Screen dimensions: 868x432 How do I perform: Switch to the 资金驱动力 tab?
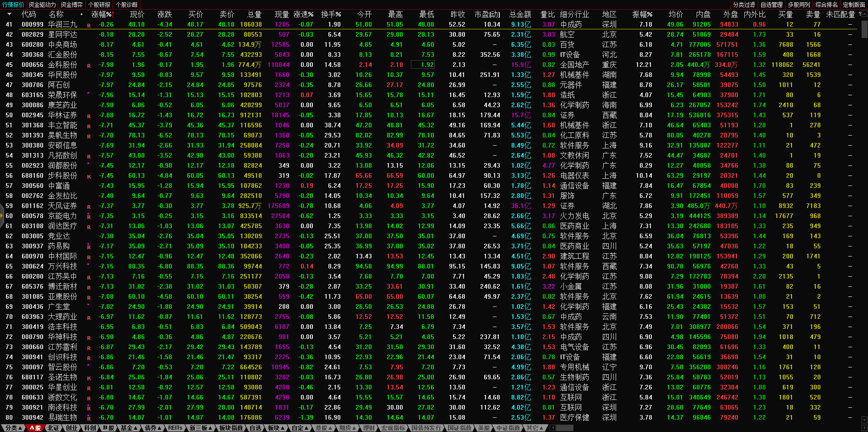(42, 5)
